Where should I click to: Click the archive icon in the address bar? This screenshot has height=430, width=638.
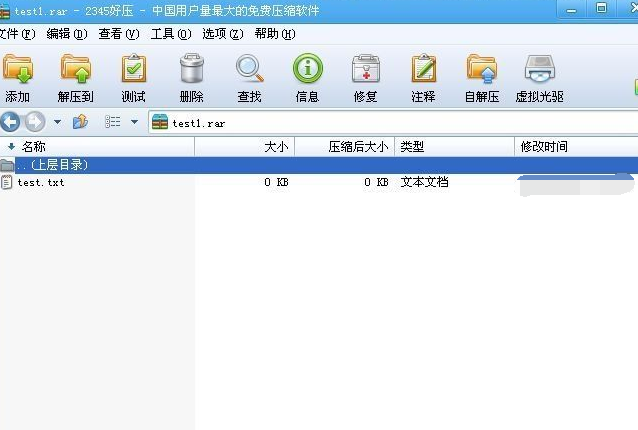coord(160,122)
